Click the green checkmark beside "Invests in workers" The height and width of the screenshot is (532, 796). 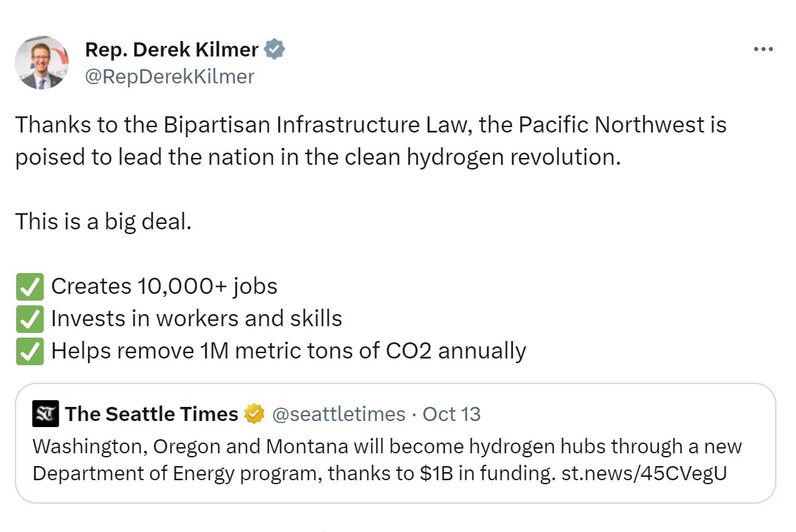pyautogui.click(x=30, y=319)
